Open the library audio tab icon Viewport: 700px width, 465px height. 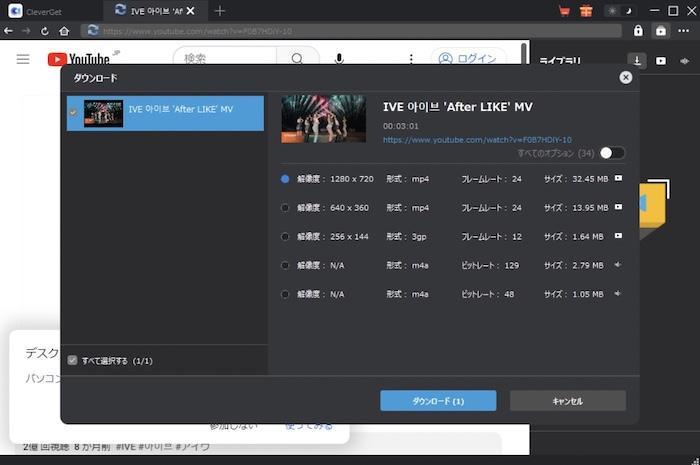(x=684, y=61)
